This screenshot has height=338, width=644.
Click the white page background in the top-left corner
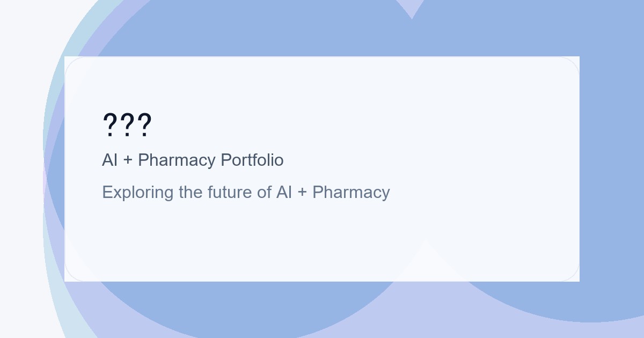(x=21, y=21)
